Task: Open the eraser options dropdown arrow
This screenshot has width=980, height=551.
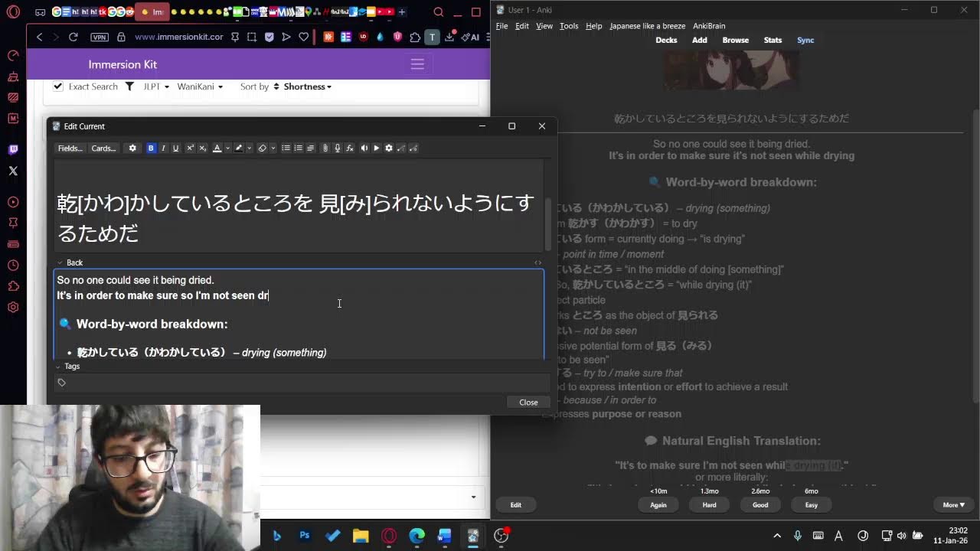Action: (x=273, y=148)
